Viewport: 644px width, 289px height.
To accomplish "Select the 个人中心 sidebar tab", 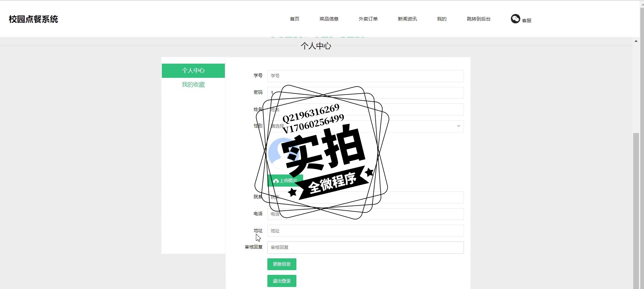I will (193, 71).
